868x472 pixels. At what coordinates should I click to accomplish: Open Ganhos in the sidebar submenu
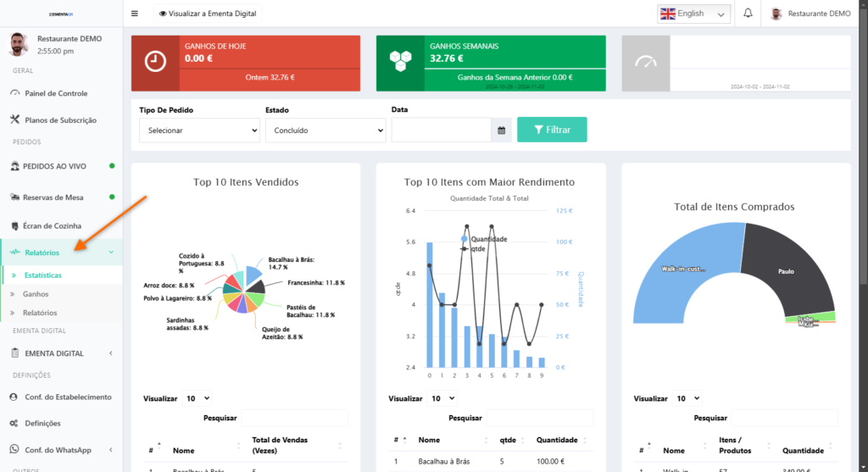36,294
